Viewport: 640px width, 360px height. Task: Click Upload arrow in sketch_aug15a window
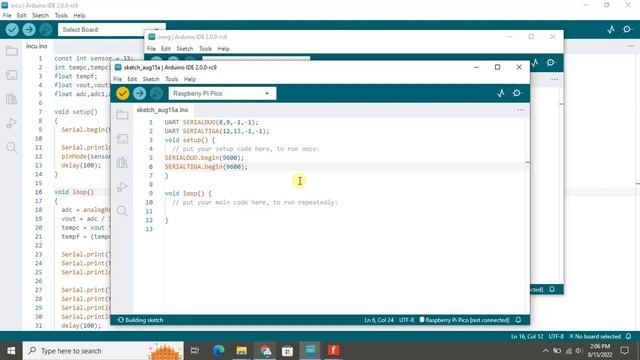140,93
